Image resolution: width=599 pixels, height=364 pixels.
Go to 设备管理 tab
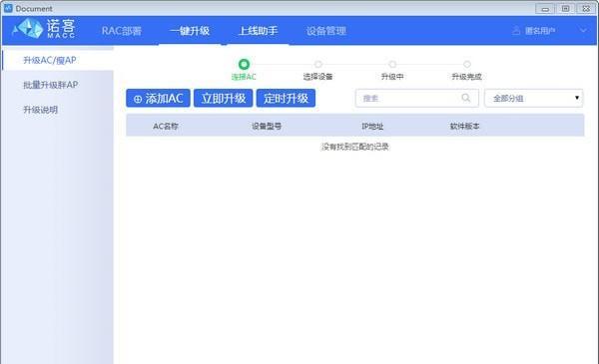[326, 31]
